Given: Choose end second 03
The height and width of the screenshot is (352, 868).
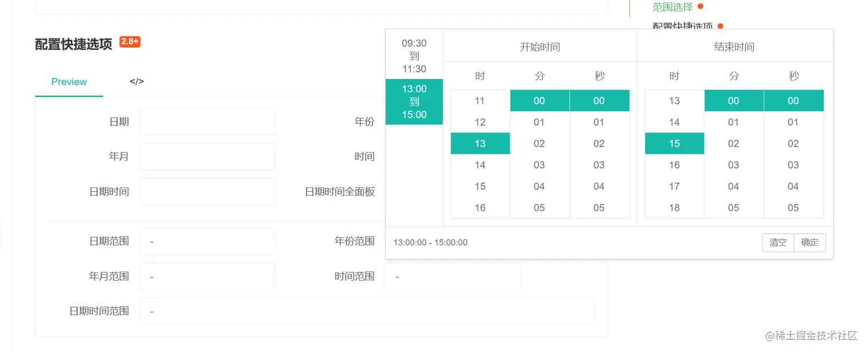Looking at the screenshot, I should (x=793, y=165).
